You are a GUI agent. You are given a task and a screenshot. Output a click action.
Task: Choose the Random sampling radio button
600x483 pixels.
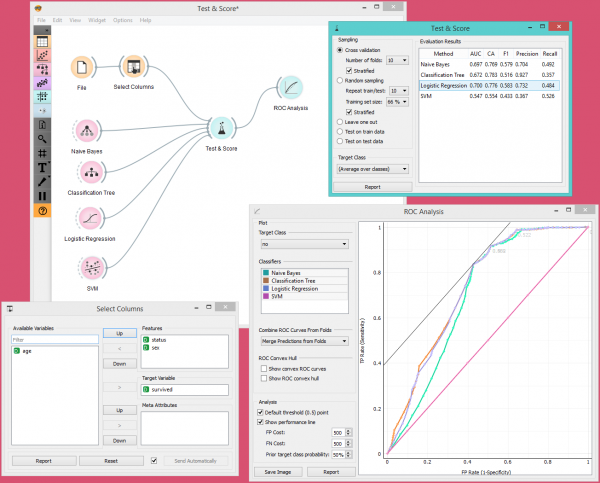click(341, 80)
